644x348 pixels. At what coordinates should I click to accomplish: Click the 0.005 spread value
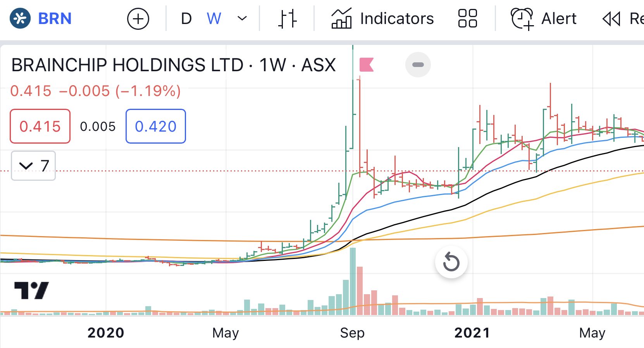point(98,127)
